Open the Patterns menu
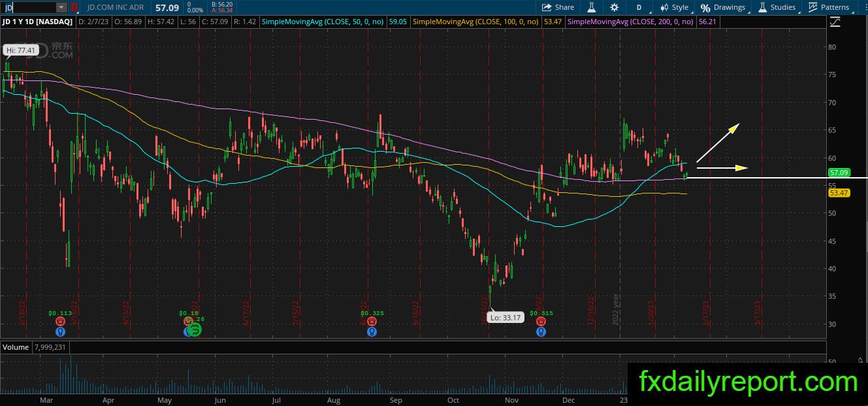This screenshot has width=868, height=406. (x=828, y=7)
